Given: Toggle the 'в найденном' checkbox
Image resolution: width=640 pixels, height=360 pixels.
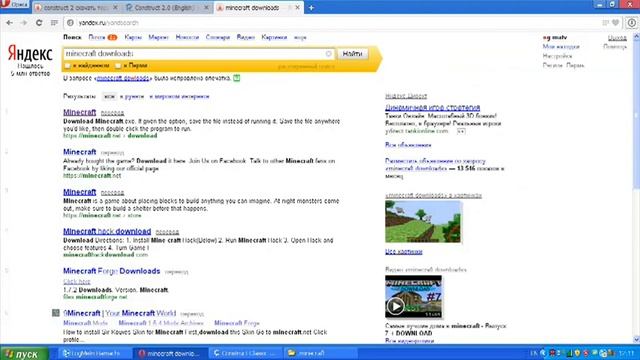Looking at the screenshot, I should click(x=67, y=66).
